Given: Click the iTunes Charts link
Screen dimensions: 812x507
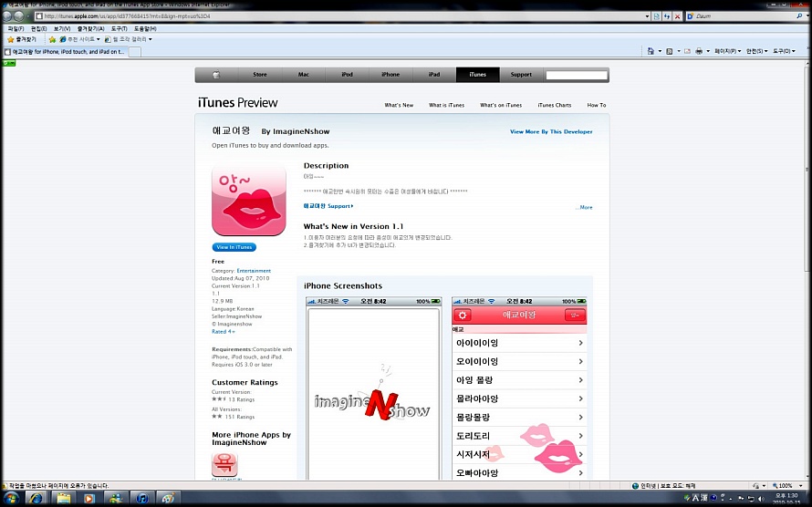Looking at the screenshot, I should (x=554, y=105).
